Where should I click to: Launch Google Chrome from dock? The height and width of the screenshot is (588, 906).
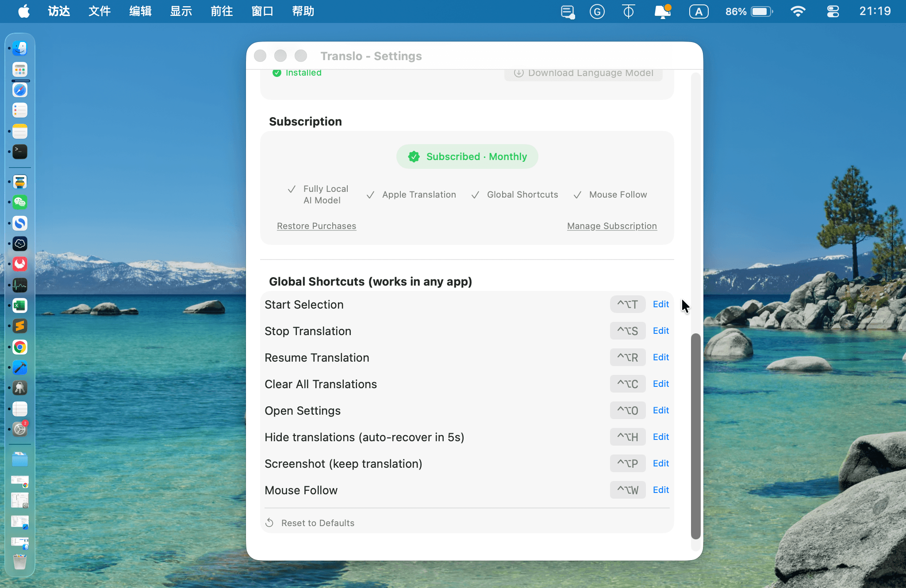[x=20, y=347]
